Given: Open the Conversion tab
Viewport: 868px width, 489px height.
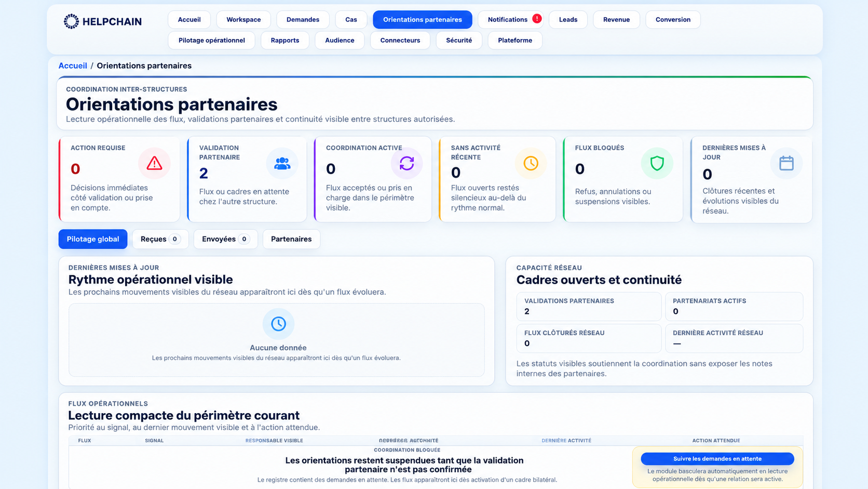Looking at the screenshot, I should [x=673, y=20].
